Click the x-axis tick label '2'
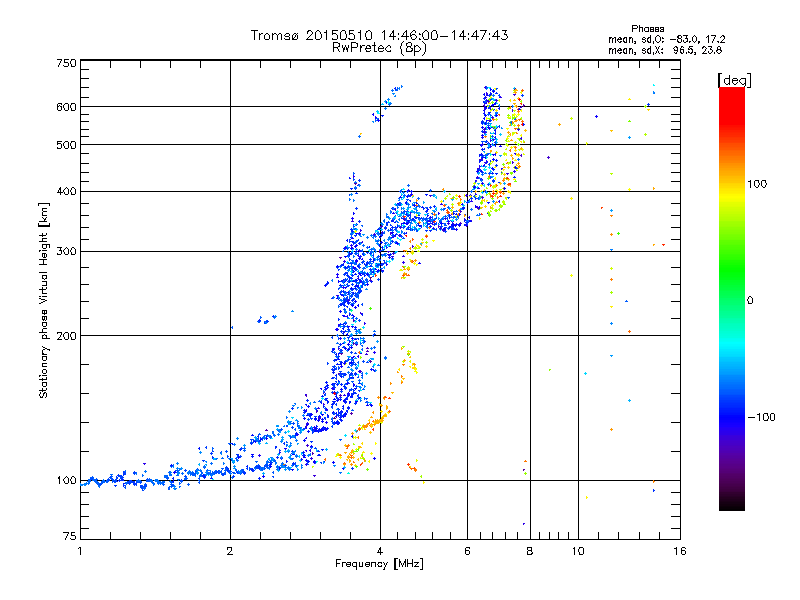The image size is (800, 600). (230, 551)
